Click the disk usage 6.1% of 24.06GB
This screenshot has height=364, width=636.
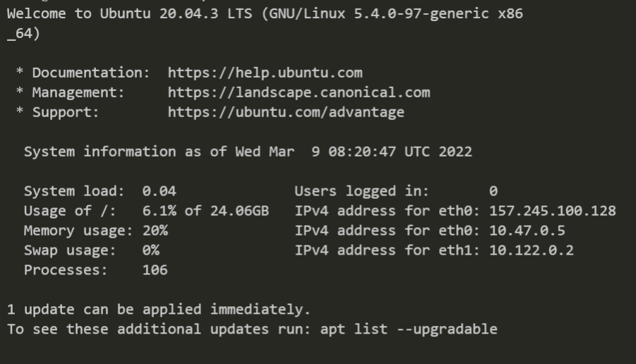[205, 211]
